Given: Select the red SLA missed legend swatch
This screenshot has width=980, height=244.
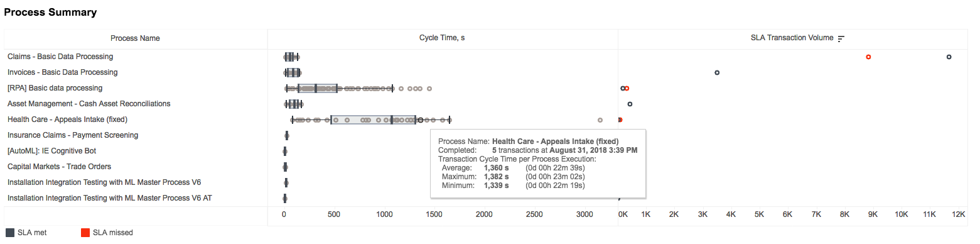Looking at the screenshot, I should click(85, 233).
